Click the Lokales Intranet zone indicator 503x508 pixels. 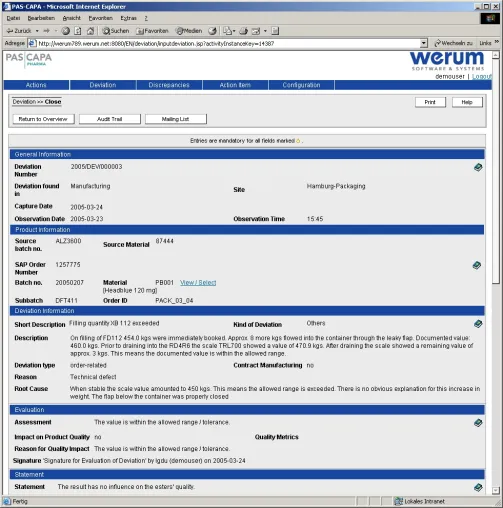(419, 501)
